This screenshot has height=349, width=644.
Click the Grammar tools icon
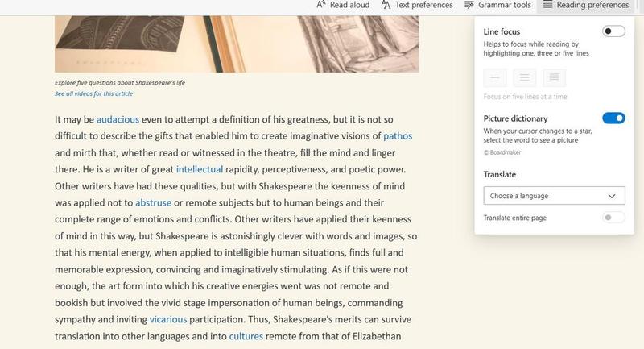point(469,5)
